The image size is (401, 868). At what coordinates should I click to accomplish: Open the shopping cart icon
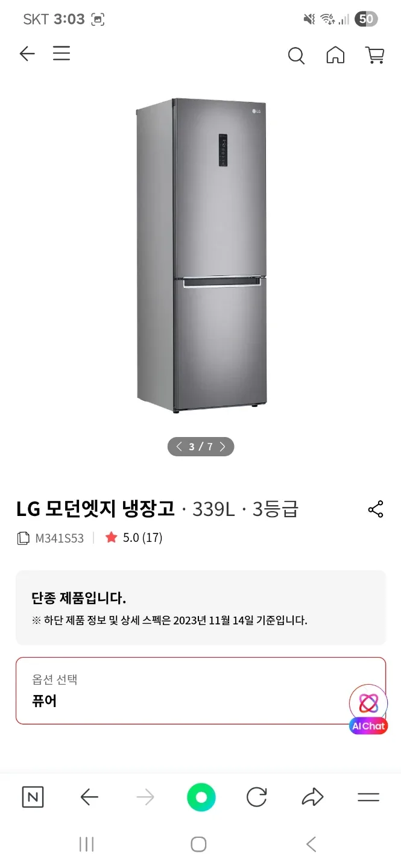tap(375, 55)
